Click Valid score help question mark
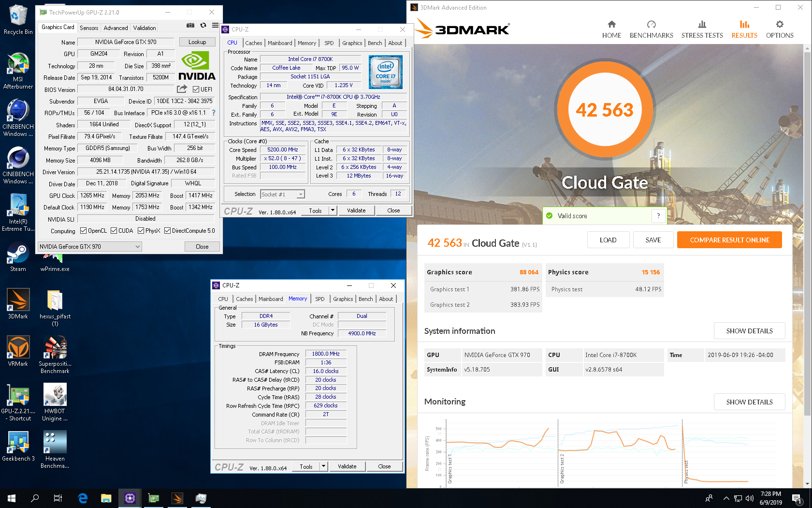Viewport: 812px width, 508px height. click(x=658, y=216)
